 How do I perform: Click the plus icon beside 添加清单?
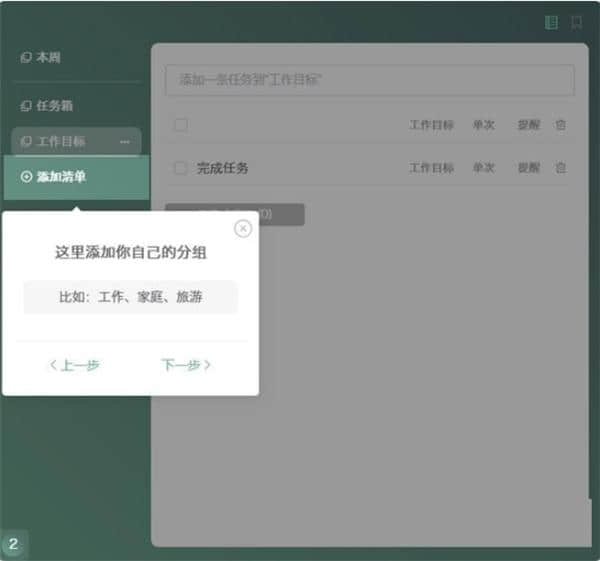point(26,177)
